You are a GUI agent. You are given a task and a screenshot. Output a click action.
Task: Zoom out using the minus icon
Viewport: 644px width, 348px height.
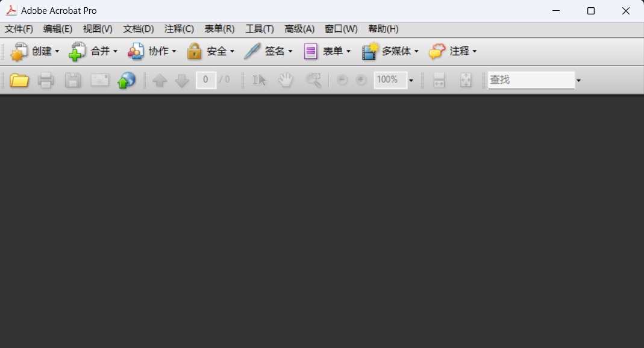tap(342, 79)
